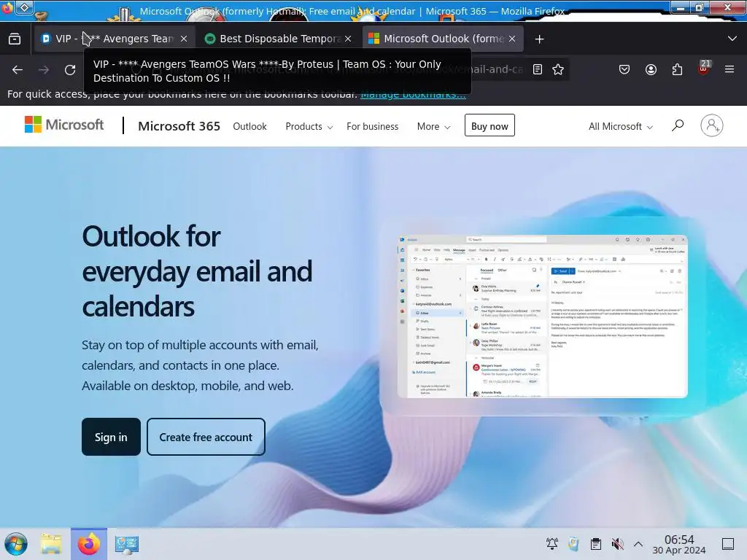Open the Firefox hamburger menu
747x560 pixels.
click(729, 69)
